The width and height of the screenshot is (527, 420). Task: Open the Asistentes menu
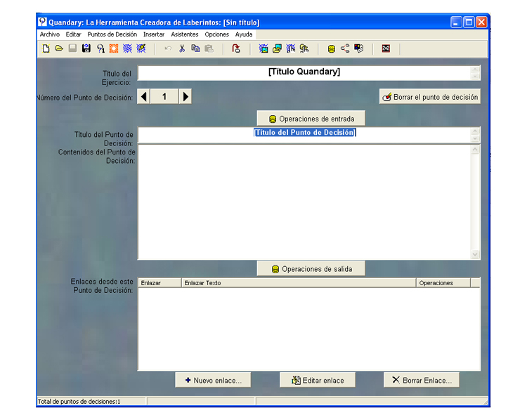[185, 34]
